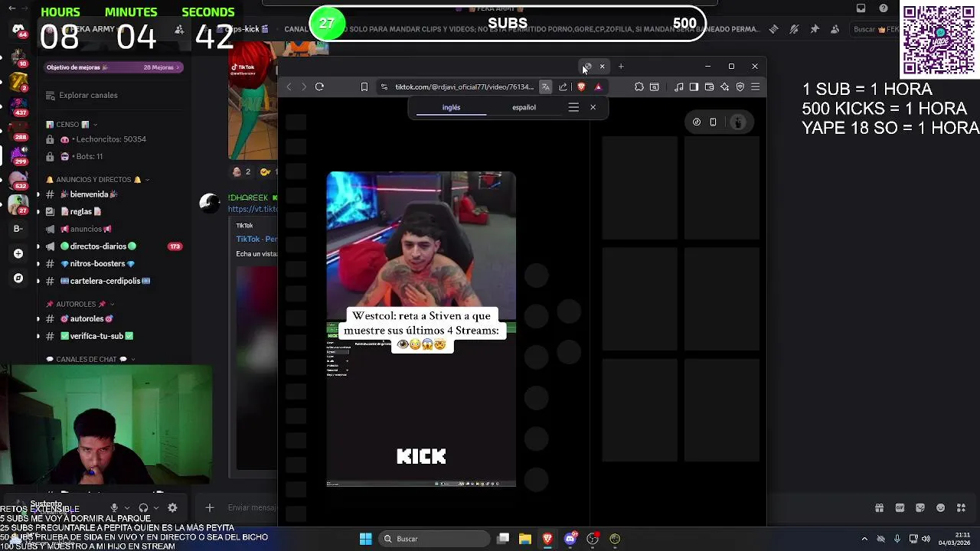Open site settings icon beside tiktok.com URL
This screenshot has height=551, width=980.
[384, 86]
